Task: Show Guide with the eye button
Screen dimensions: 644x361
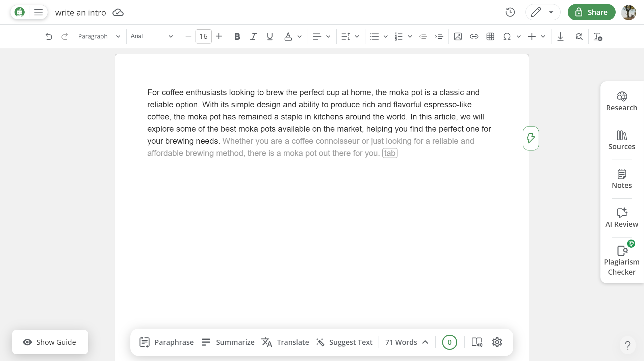Action: (50, 342)
